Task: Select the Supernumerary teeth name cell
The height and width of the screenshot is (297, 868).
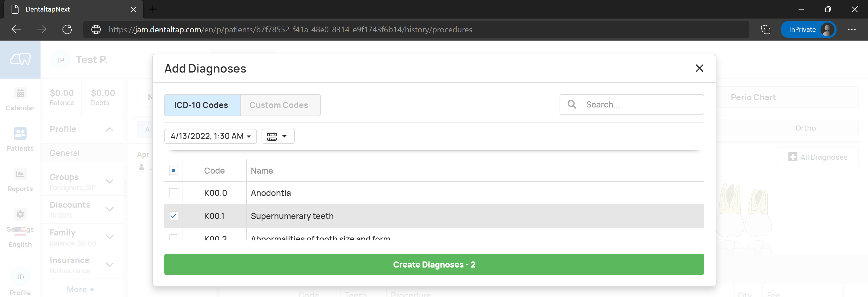Action: 475,216
